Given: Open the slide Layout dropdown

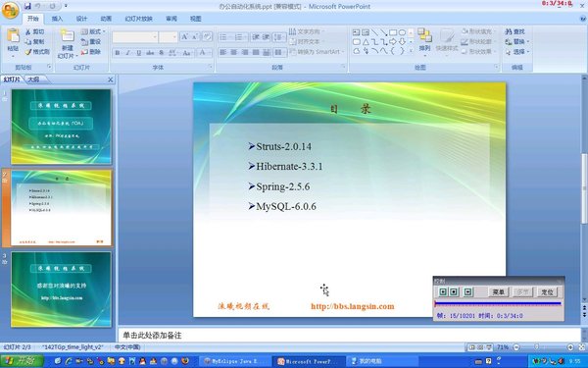Looking at the screenshot, I should pos(93,32).
